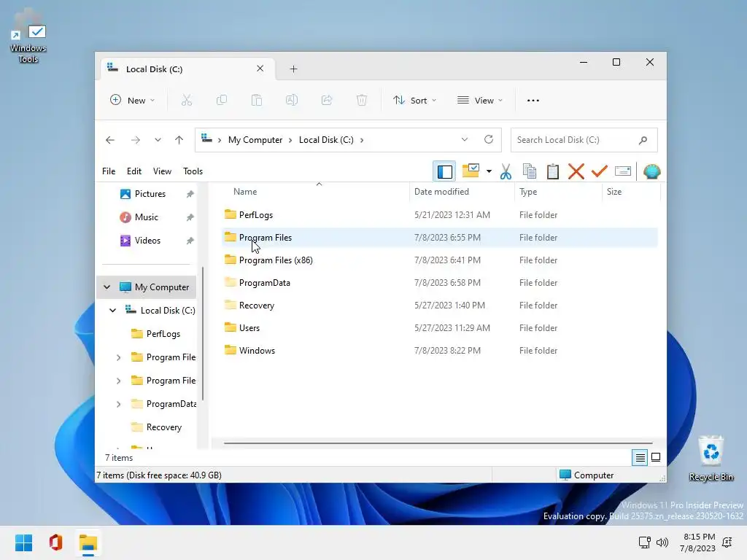Click the Delete trash icon in command bar
This screenshot has height=560, width=747.
[x=362, y=100]
